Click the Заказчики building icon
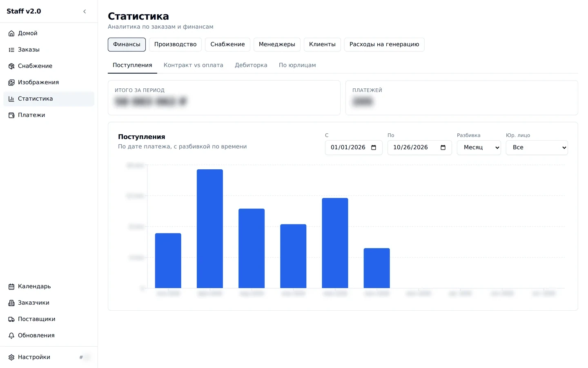The width and height of the screenshot is (588, 368). pyautogui.click(x=11, y=303)
